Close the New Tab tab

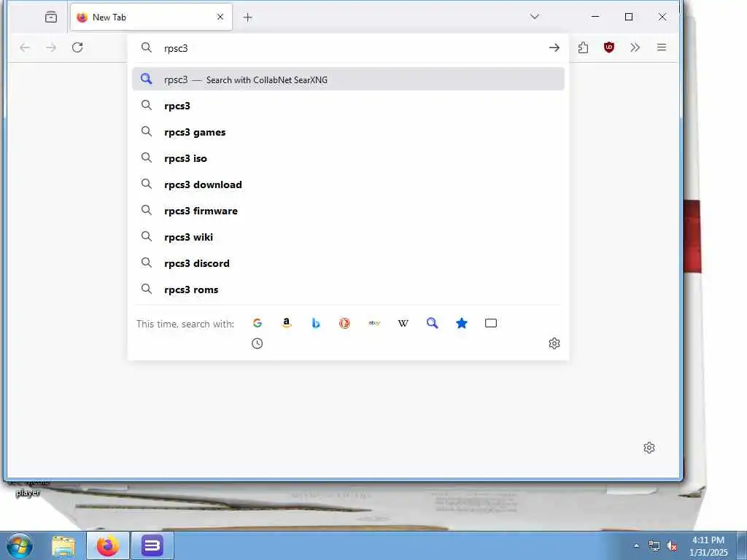[220, 17]
